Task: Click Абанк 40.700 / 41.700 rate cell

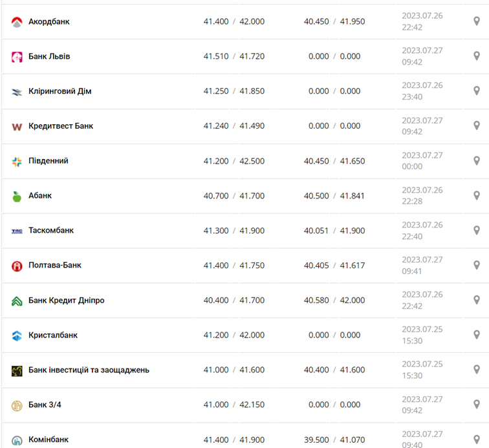Action: pyautogui.click(x=234, y=195)
